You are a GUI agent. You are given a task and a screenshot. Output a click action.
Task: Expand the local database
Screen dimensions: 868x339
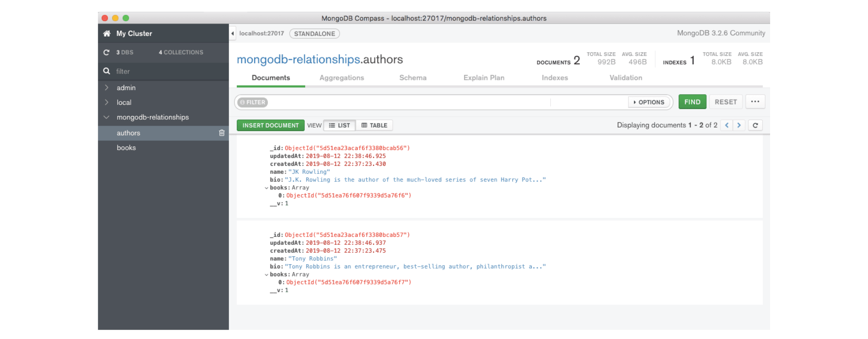tap(107, 102)
